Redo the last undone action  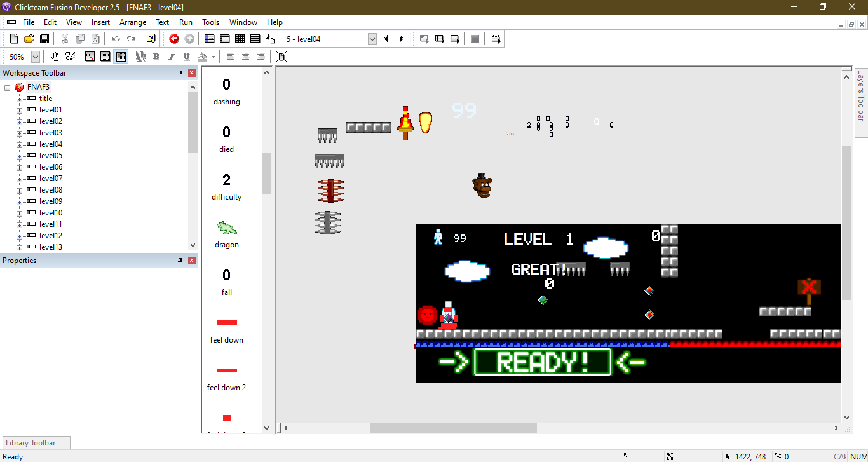[131, 39]
